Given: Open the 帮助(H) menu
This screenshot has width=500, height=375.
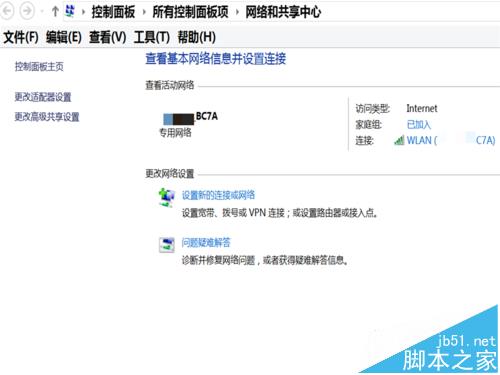Looking at the screenshot, I should [x=197, y=37].
